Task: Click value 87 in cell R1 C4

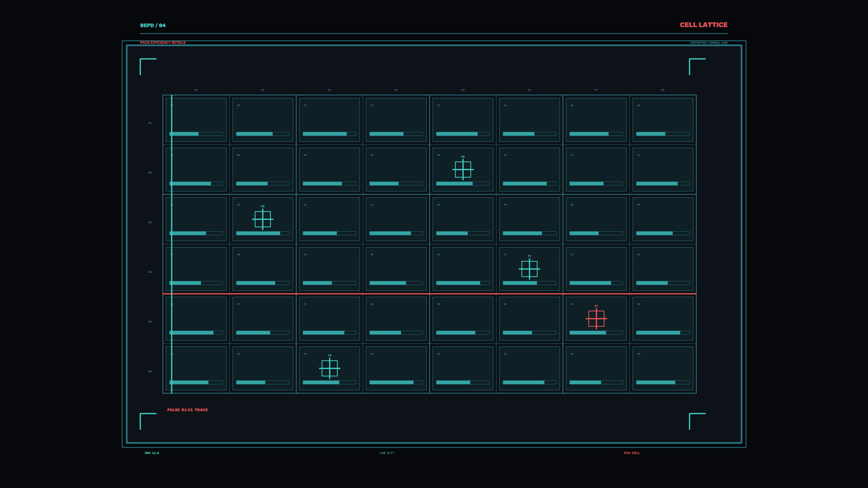Action: 372,106
